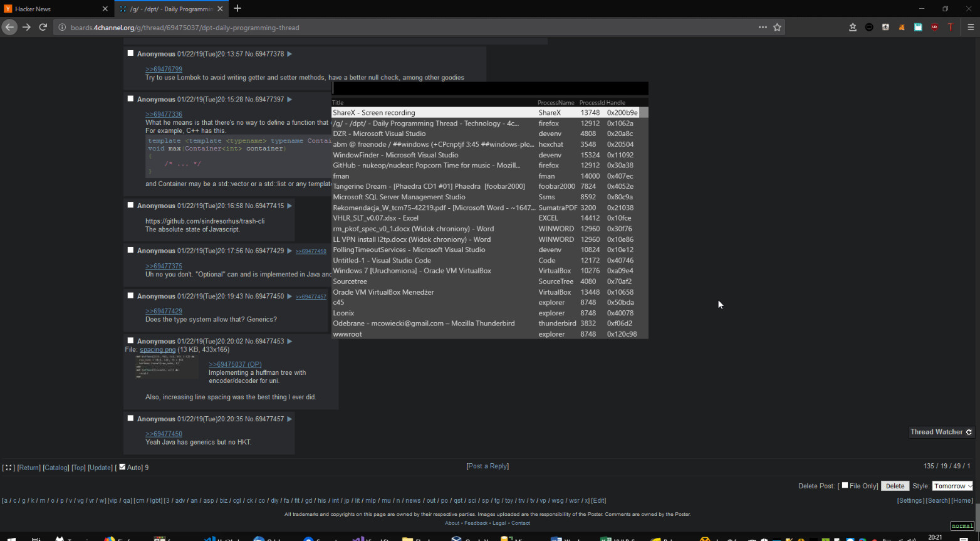Expand post menu arrow for No.69477457
980x541 pixels.
pyautogui.click(x=289, y=419)
